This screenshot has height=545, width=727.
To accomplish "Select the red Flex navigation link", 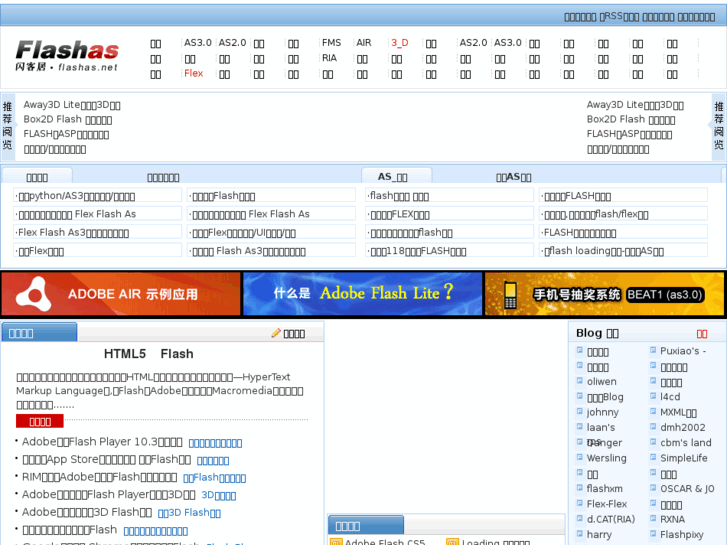I will (193, 73).
